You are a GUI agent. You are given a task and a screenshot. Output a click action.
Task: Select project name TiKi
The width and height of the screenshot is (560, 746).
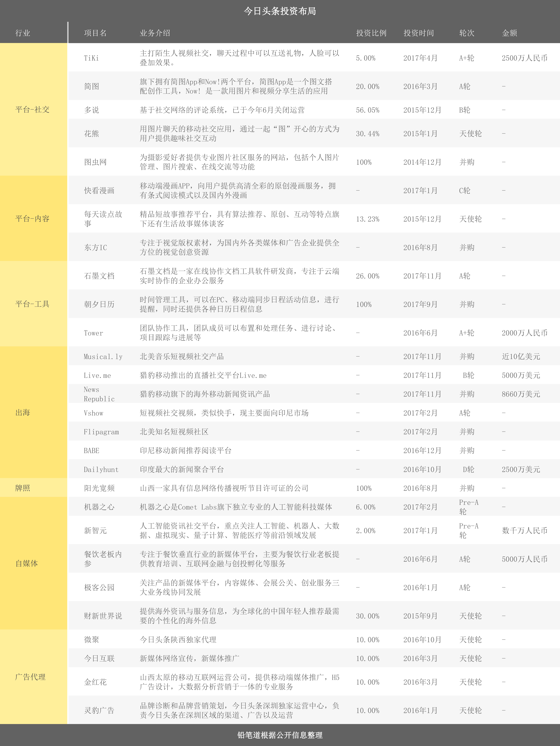[x=91, y=58]
